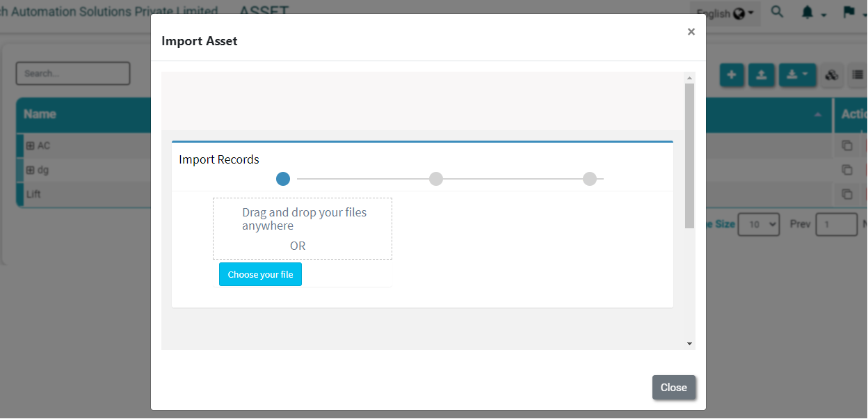
Task: Click the copy icon in AC row
Action: click(x=846, y=146)
